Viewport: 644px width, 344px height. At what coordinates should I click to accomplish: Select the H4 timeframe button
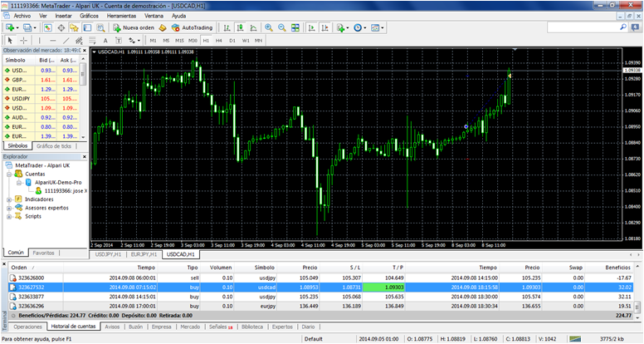219,40
